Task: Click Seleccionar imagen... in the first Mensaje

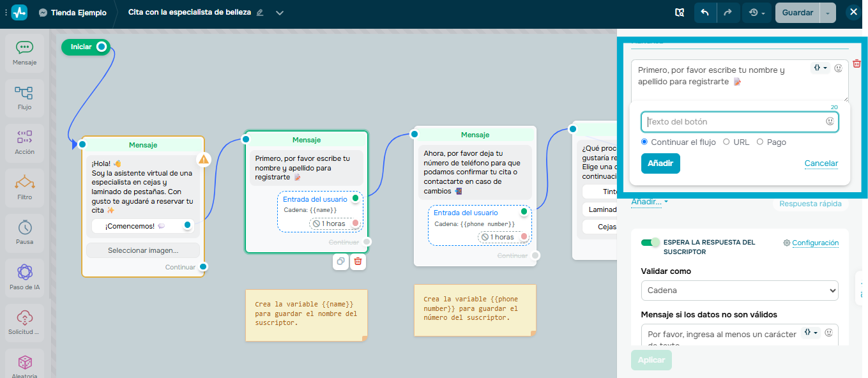Action: coord(142,250)
